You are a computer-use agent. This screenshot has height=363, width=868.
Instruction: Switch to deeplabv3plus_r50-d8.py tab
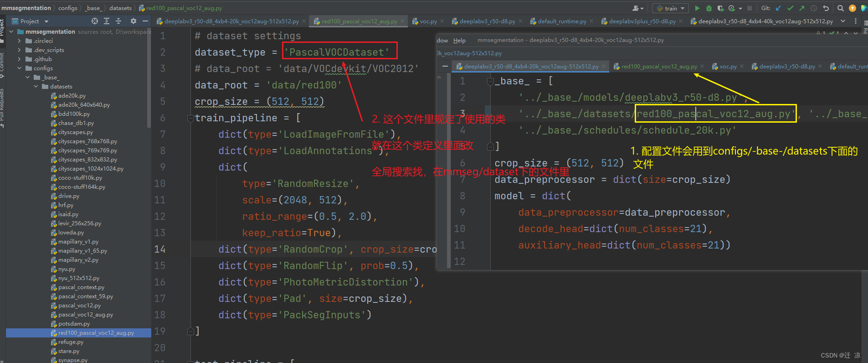642,21
